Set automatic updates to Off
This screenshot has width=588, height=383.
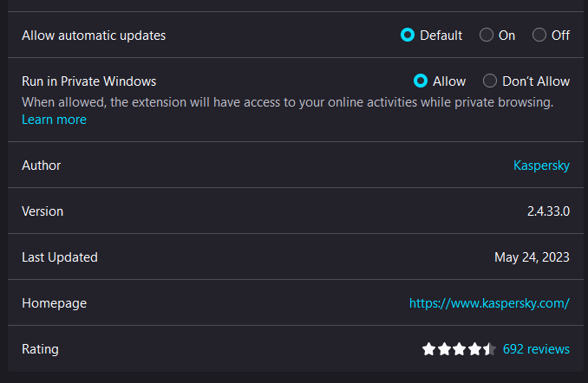coord(539,36)
